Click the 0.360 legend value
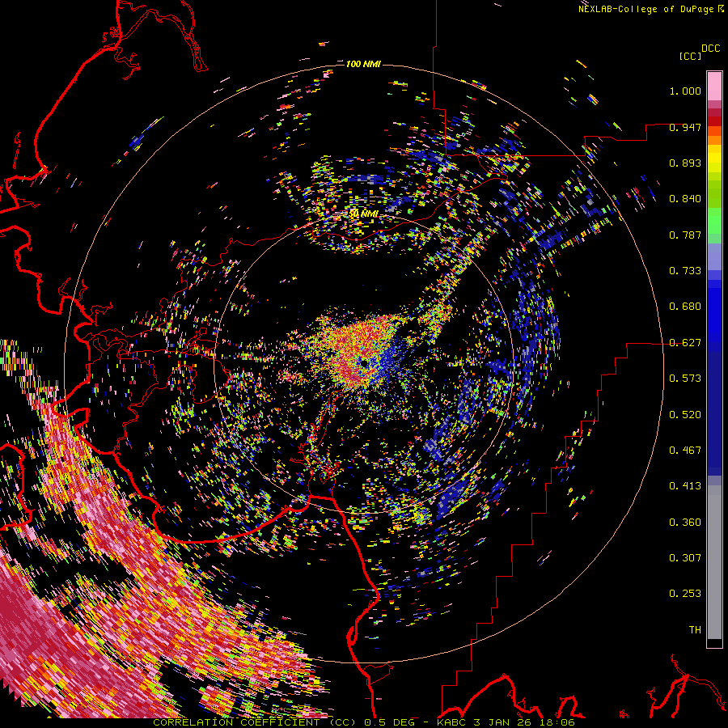Viewport: 728px width, 728px height. point(685,523)
